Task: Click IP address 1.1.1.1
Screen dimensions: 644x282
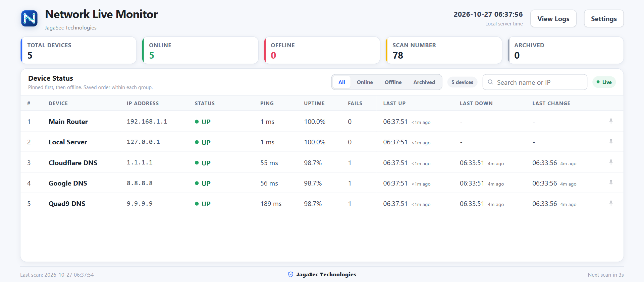Action: click(140, 162)
